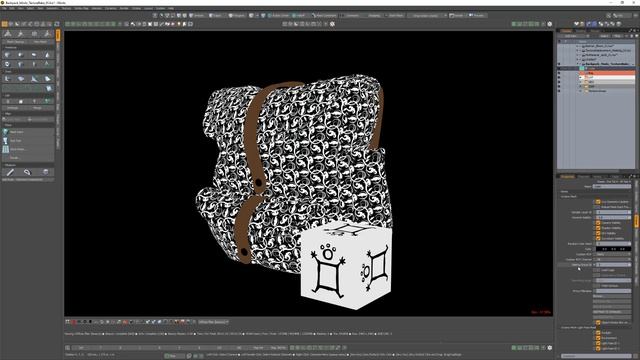Adjust the slider in the left tool panel
640x360 pixels.
pyautogui.click(x=28, y=119)
